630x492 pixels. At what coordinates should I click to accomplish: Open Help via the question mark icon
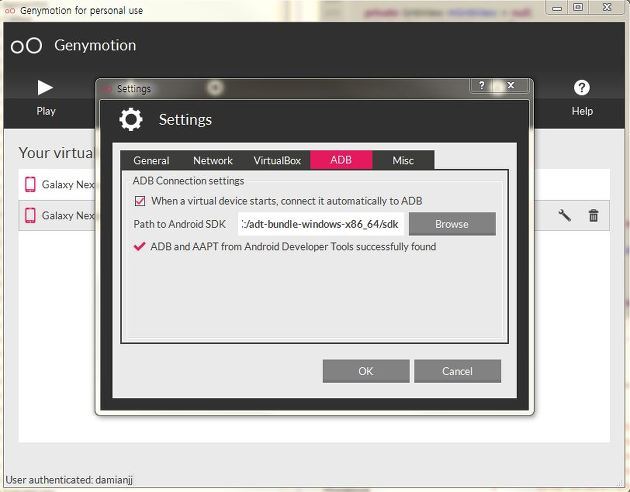tap(581, 87)
